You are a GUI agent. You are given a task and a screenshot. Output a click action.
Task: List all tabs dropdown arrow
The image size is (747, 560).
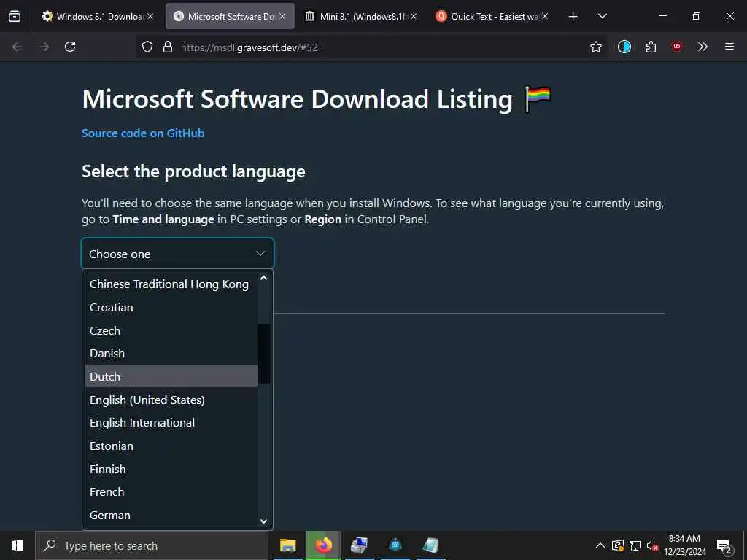coord(602,16)
